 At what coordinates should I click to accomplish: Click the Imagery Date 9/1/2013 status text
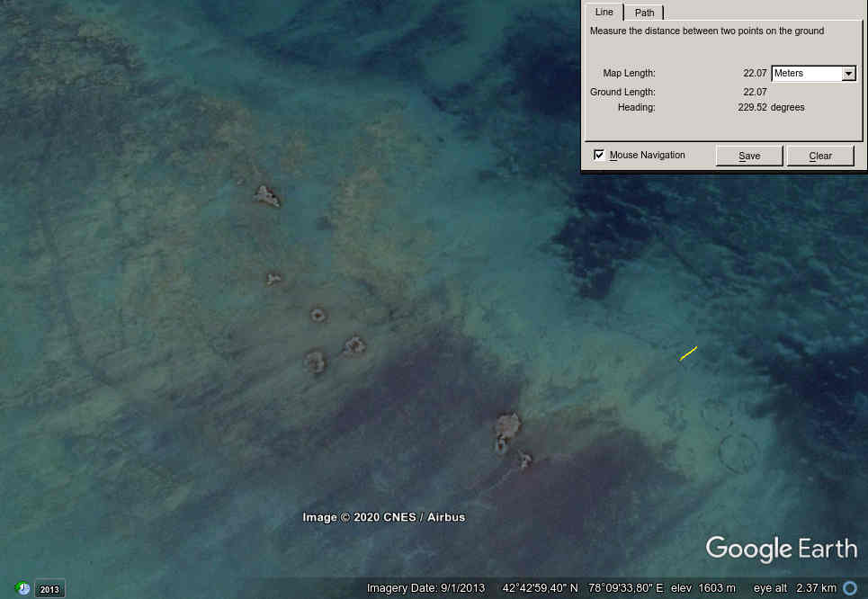click(425, 588)
